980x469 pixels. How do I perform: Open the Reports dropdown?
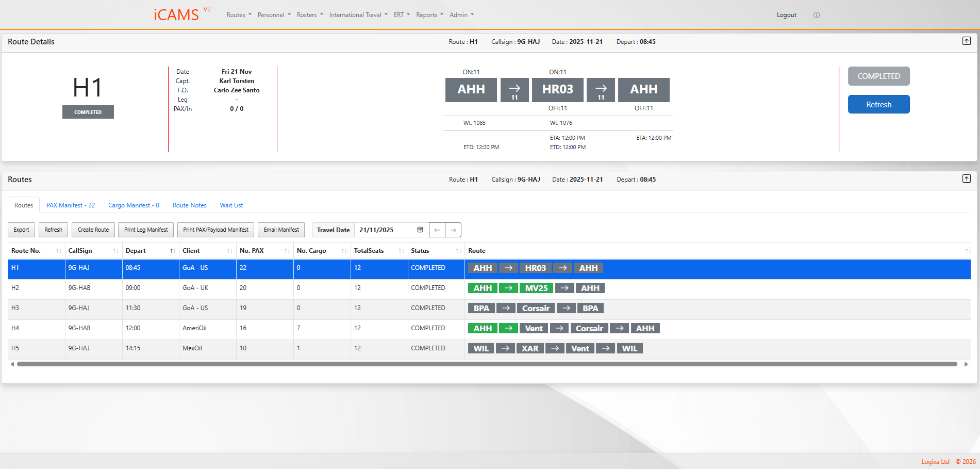(429, 15)
